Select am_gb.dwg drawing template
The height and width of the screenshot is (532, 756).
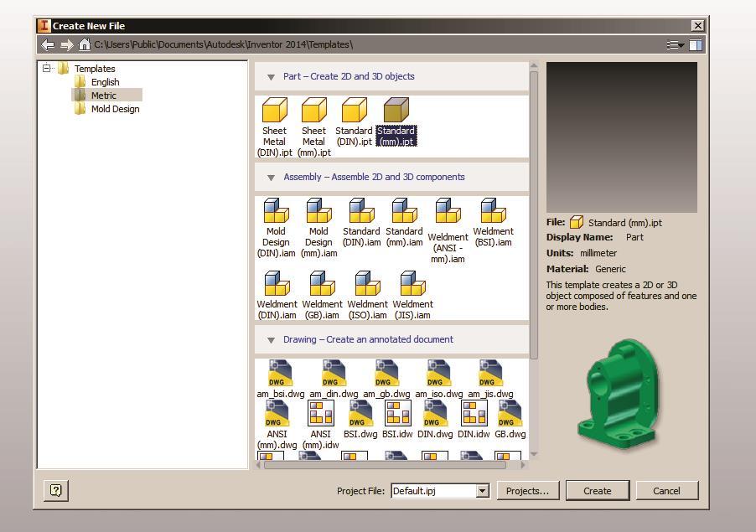(386, 379)
